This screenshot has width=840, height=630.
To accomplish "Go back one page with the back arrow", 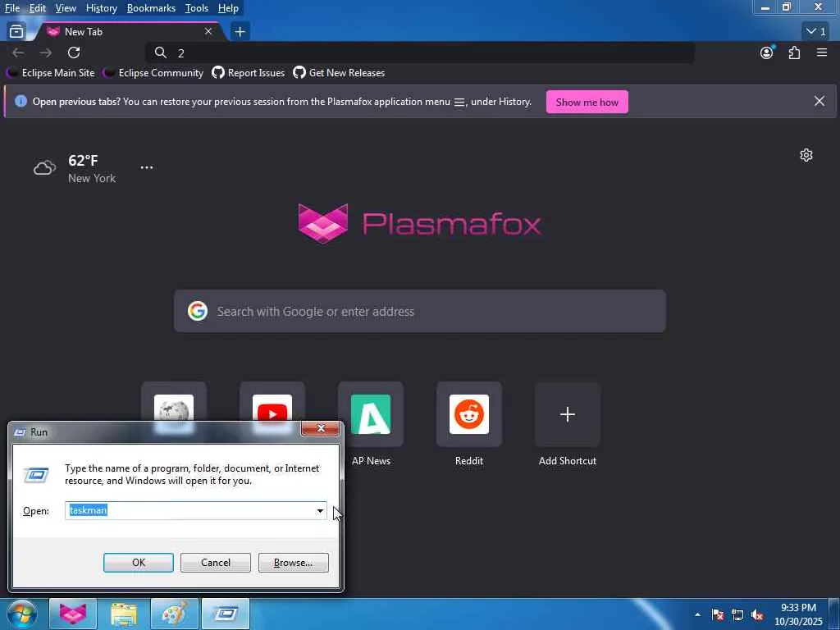I will pos(18,52).
